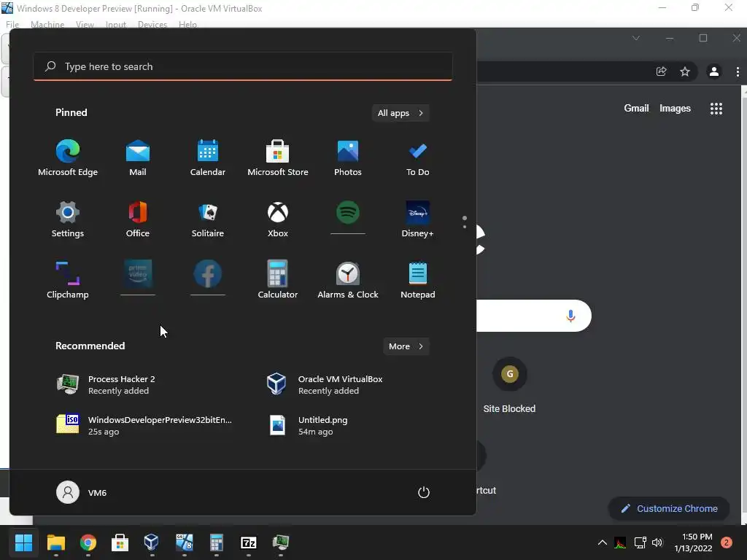Click the Prime Video pinned icon
Viewport: 747px width, 560px height.
(138, 274)
